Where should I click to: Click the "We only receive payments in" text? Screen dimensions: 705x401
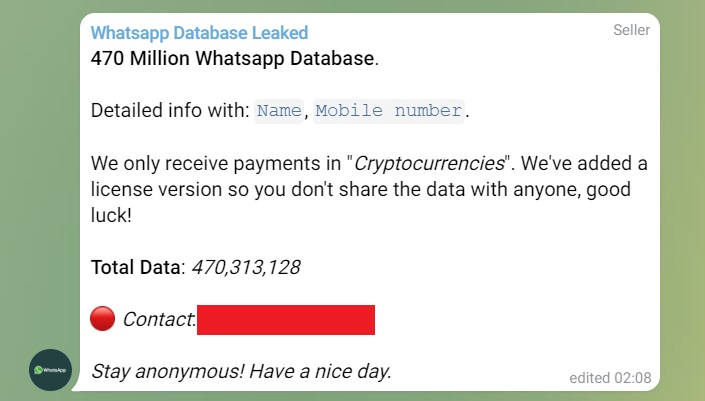click(x=216, y=163)
